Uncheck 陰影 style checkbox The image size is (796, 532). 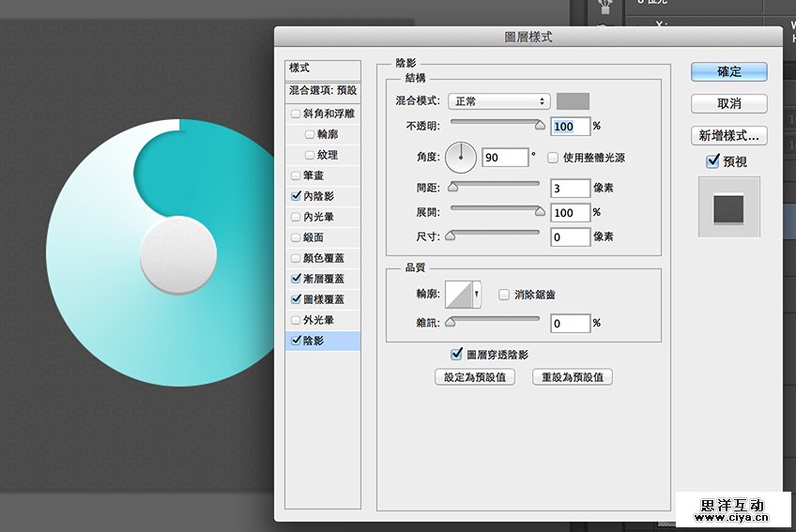pos(296,341)
